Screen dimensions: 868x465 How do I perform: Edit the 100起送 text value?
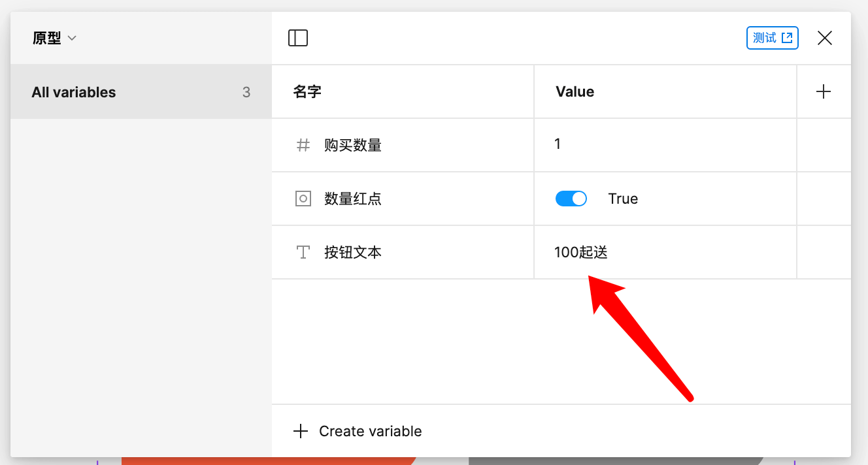[581, 252]
